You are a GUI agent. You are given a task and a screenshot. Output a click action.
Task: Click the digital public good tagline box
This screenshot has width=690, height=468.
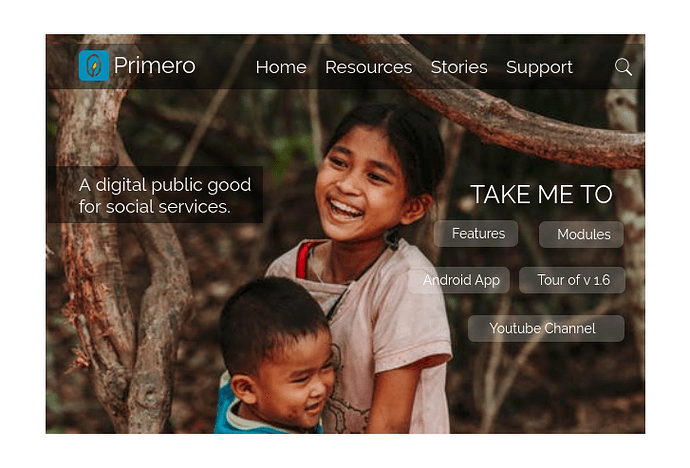[x=155, y=195]
